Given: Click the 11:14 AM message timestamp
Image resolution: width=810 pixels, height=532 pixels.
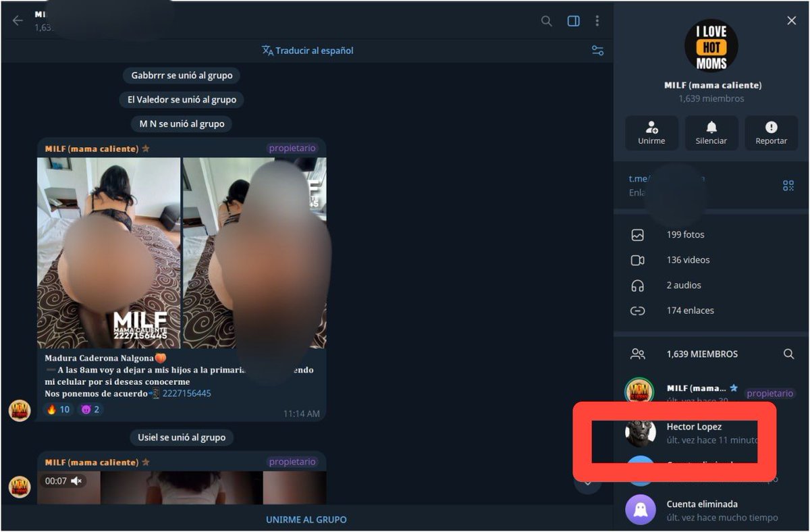Looking at the screenshot, I should pos(302,413).
